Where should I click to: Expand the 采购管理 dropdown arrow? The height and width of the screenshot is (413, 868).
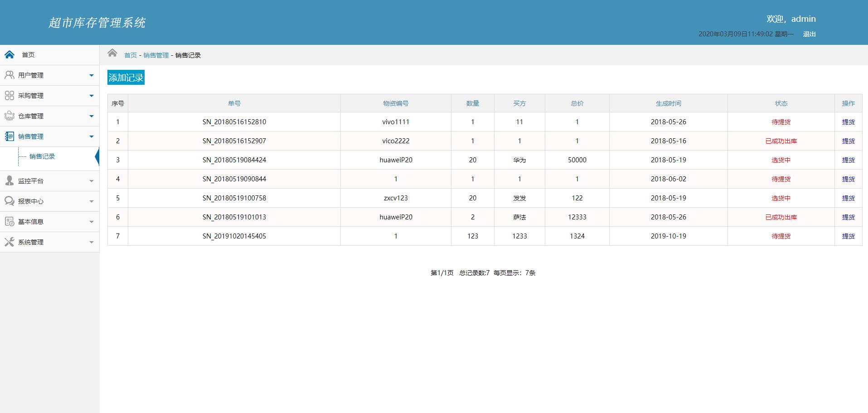[x=91, y=96]
